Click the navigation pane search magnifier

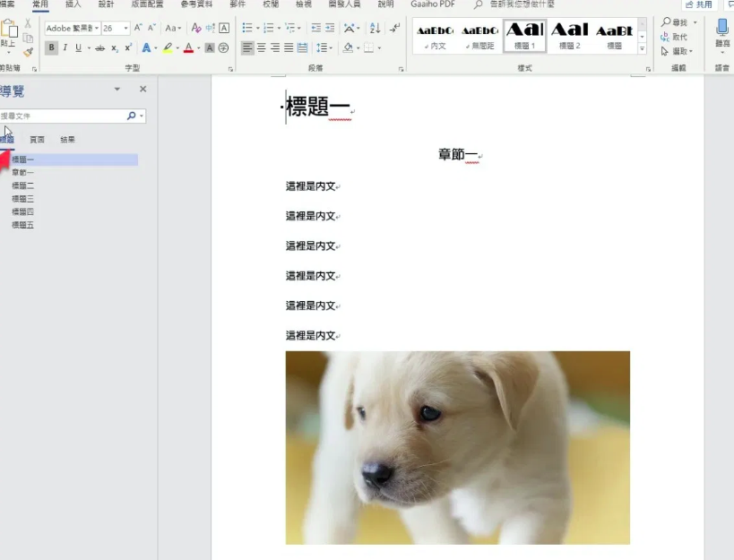[132, 116]
